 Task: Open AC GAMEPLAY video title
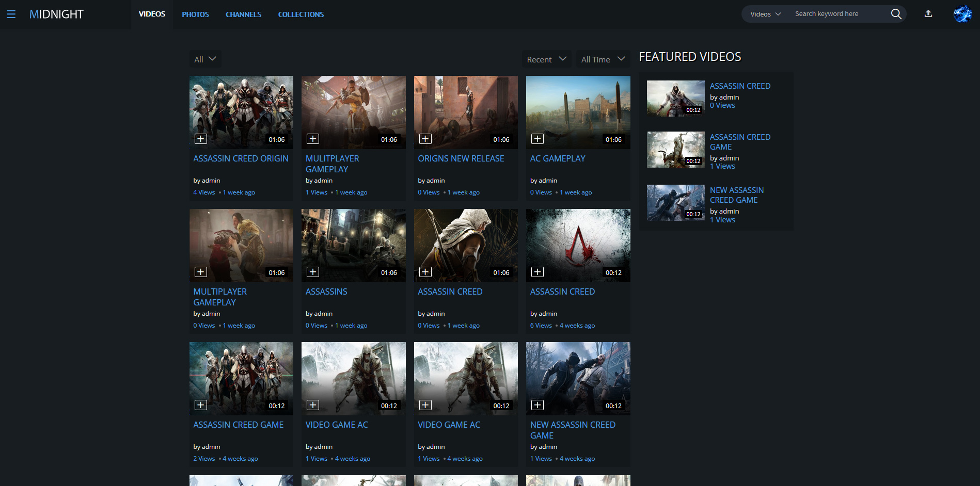(558, 158)
